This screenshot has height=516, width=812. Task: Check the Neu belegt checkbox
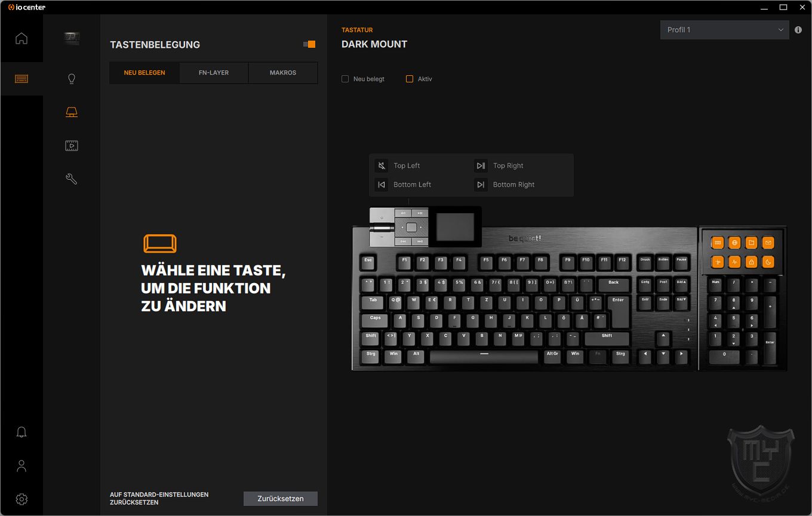coord(345,79)
